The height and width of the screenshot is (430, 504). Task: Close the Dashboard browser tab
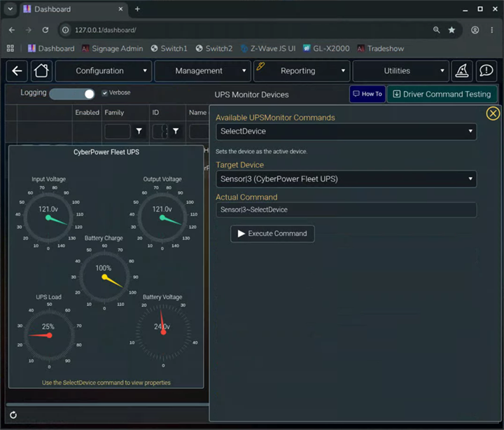pyautogui.click(x=120, y=9)
